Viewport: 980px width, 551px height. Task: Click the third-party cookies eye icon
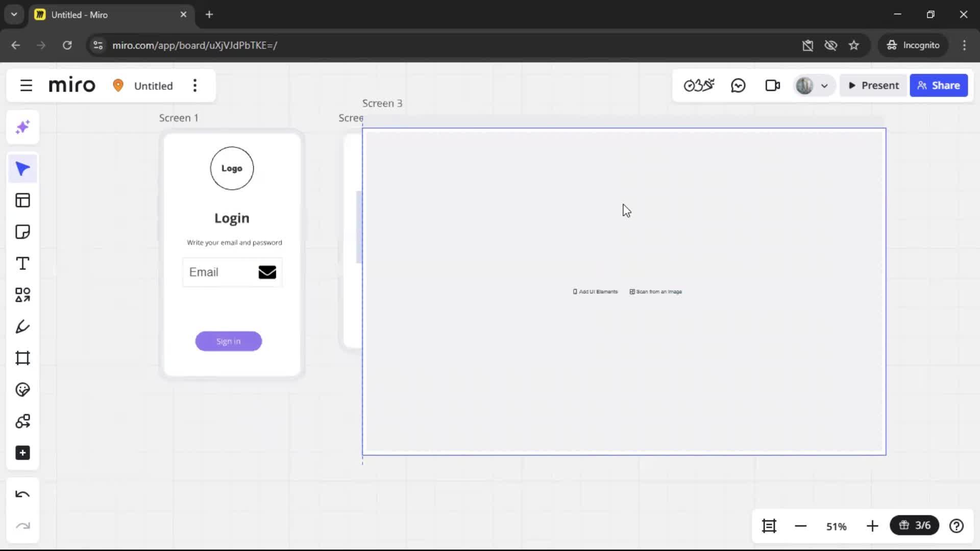coord(830,45)
